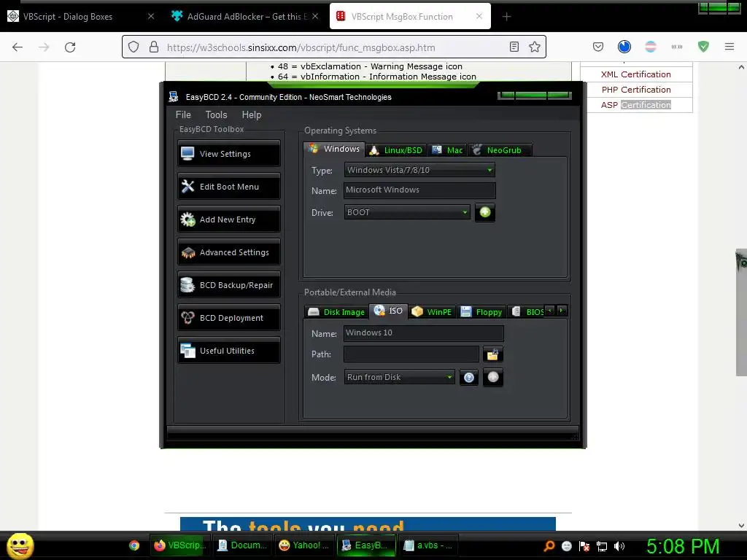Open the Firefox hamburger menu
The image size is (747, 560).
point(729,47)
